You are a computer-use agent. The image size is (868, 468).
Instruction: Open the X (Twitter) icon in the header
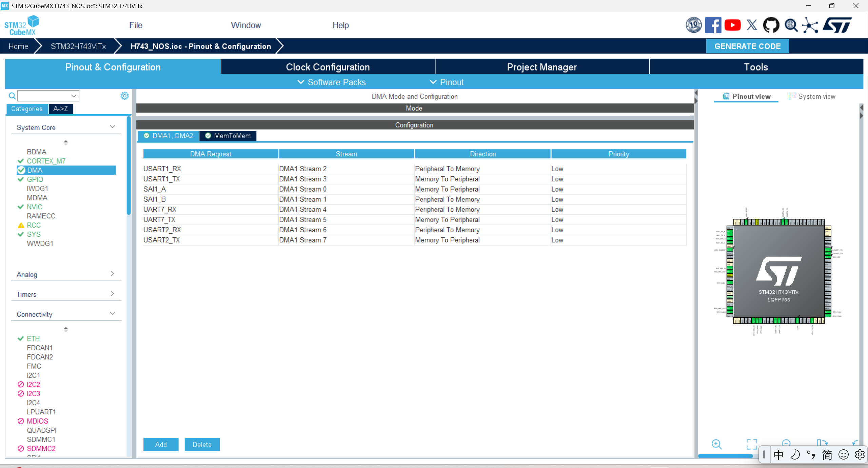point(752,25)
